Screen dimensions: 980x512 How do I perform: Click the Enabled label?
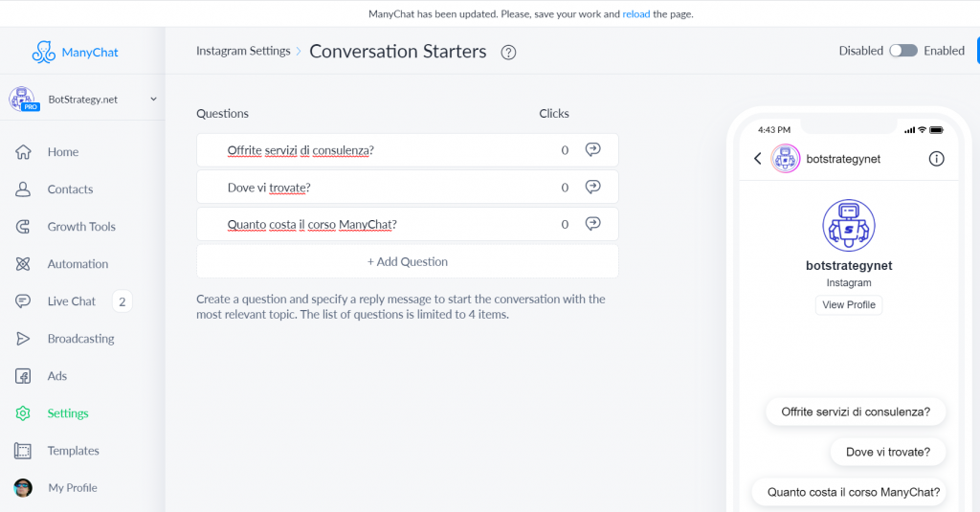click(944, 51)
